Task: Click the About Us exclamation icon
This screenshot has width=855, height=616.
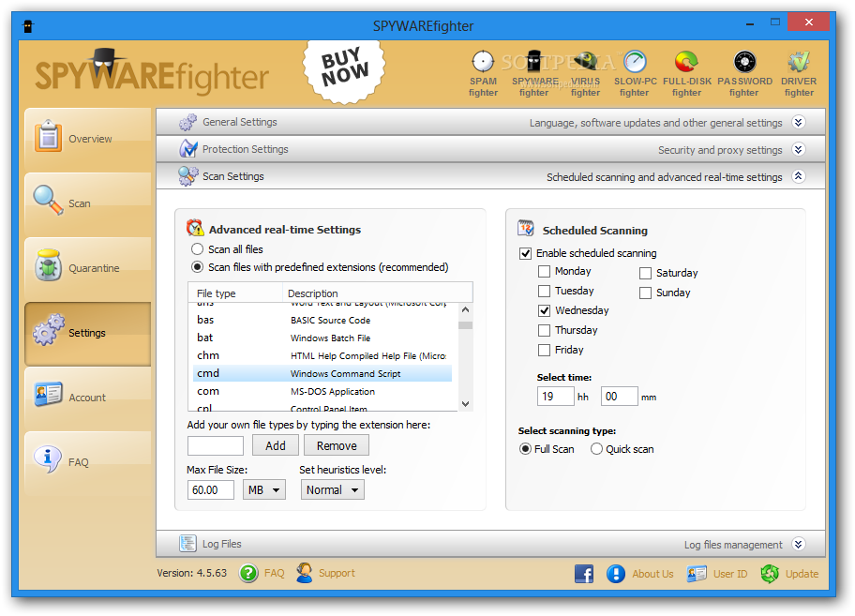Action: [616, 574]
